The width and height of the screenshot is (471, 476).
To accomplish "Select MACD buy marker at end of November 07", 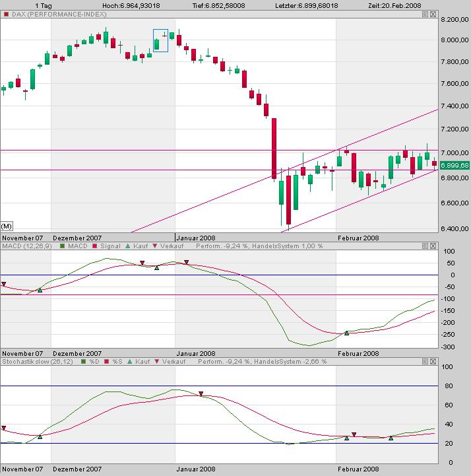I will tap(40, 290).
